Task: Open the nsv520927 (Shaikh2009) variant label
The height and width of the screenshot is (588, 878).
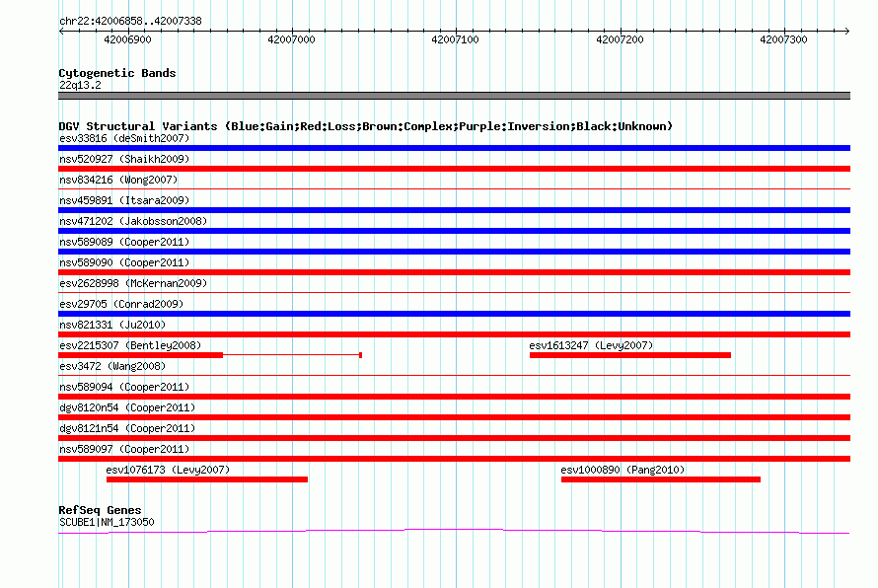Action: point(124,159)
